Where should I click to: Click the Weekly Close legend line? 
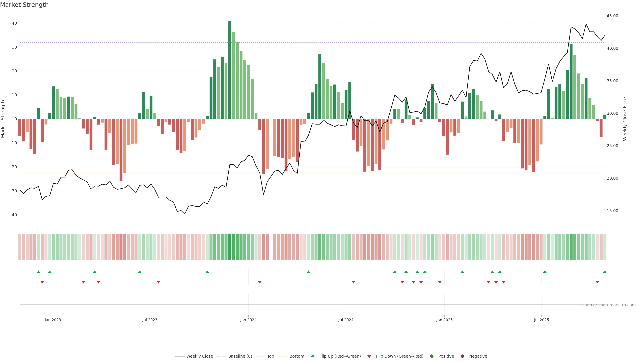coord(179,356)
